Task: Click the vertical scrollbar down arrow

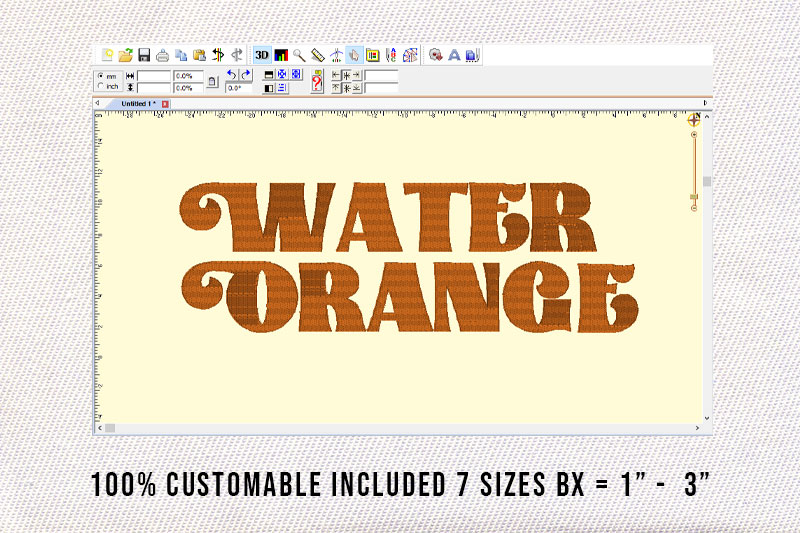Action: (x=707, y=418)
